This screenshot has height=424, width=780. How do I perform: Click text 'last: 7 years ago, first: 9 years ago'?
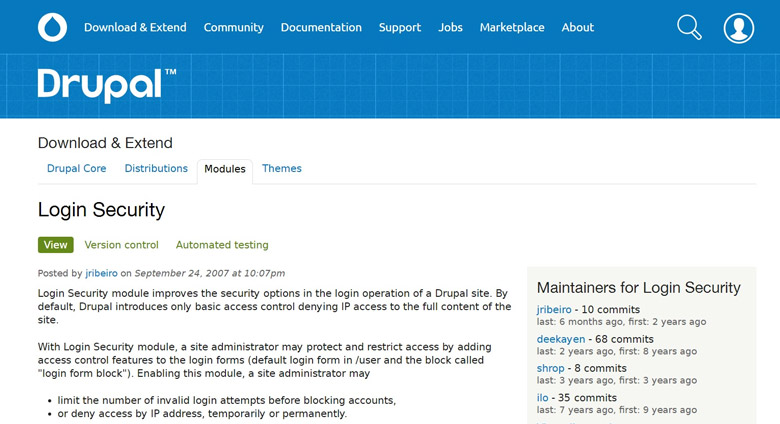coord(617,410)
